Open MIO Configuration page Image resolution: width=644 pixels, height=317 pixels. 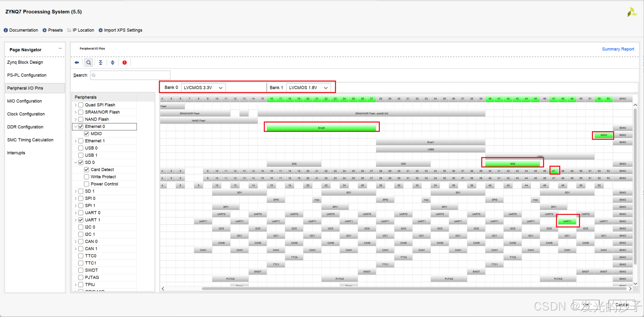coord(24,101)
